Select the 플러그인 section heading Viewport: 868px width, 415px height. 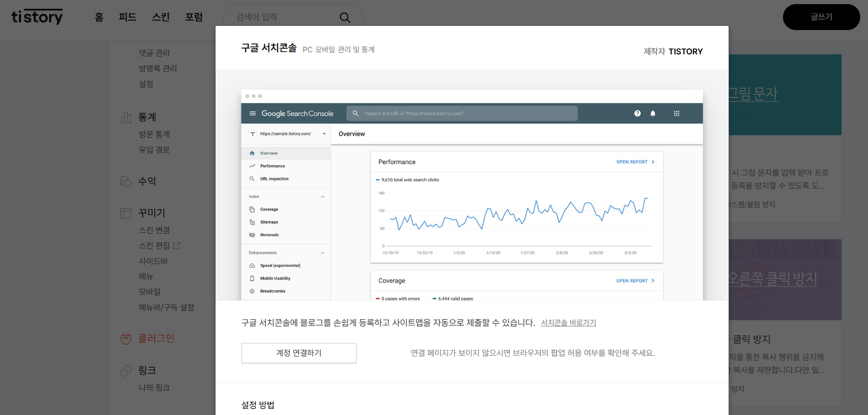tap(156, 338)
